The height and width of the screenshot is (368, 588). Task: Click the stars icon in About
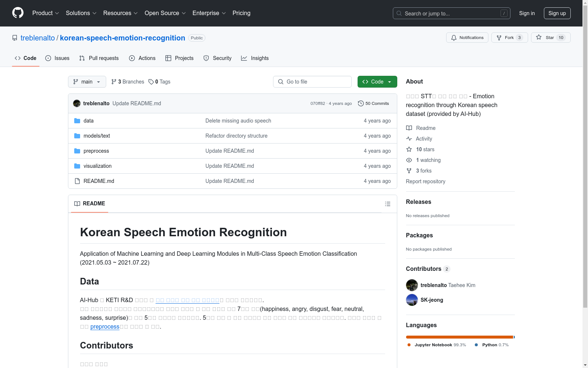409,149
